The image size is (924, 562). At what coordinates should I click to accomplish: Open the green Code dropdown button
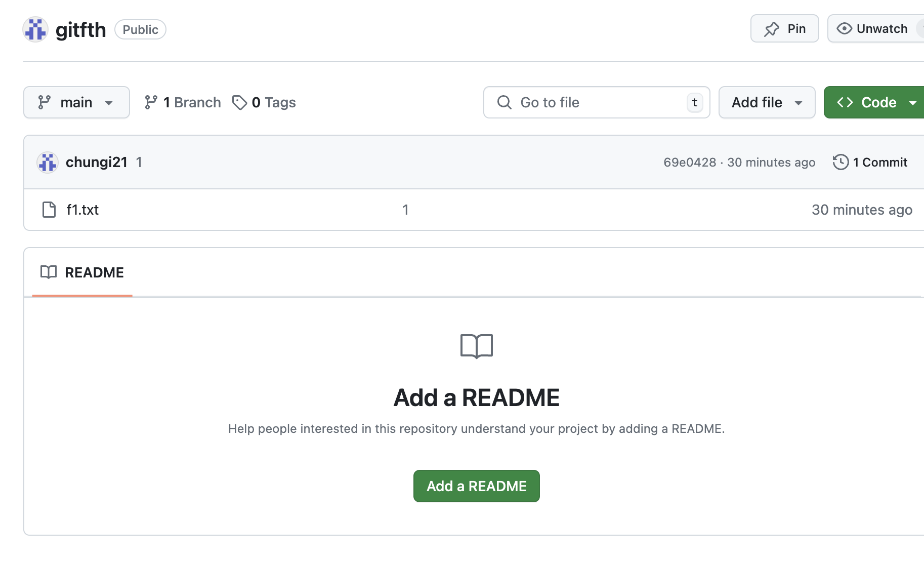pos(874,102)
